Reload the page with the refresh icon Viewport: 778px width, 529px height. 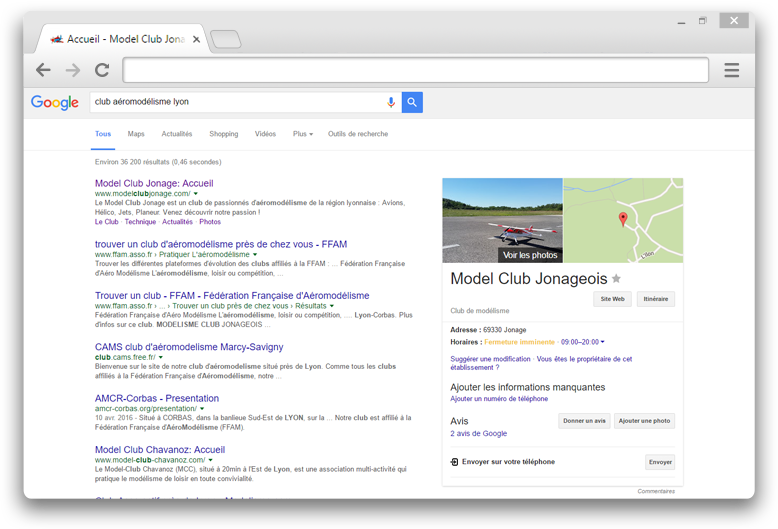tap(102, 70)
